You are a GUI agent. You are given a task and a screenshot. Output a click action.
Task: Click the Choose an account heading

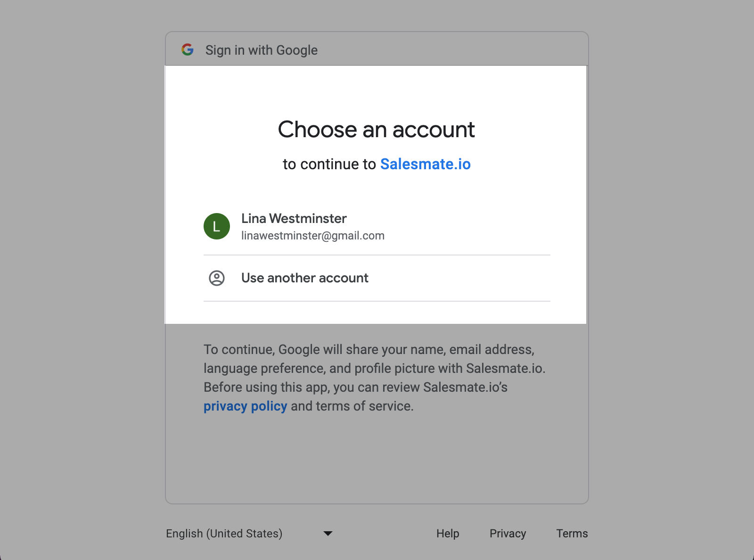377,130
